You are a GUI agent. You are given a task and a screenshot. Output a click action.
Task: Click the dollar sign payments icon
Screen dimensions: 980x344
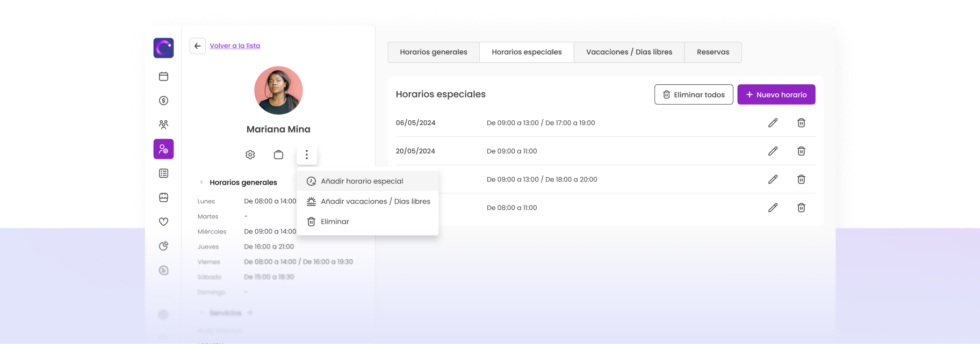tap(164, 100)
